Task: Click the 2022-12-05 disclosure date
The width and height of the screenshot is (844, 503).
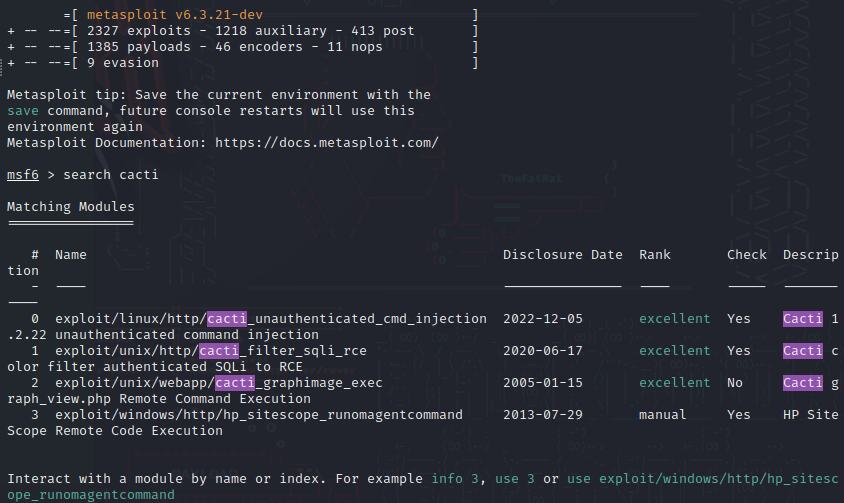Action: pyautogui.click(x=543, y=319)
